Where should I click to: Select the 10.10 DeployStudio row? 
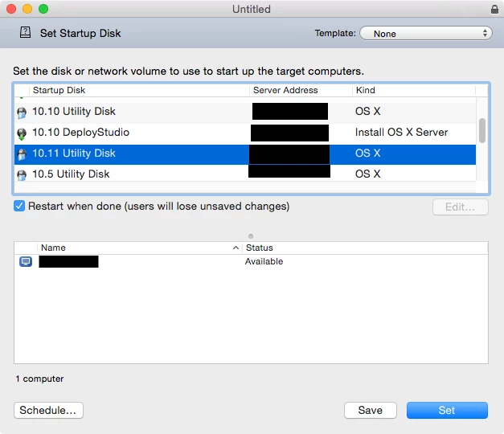pyautogui.click(x=245, y=133)
